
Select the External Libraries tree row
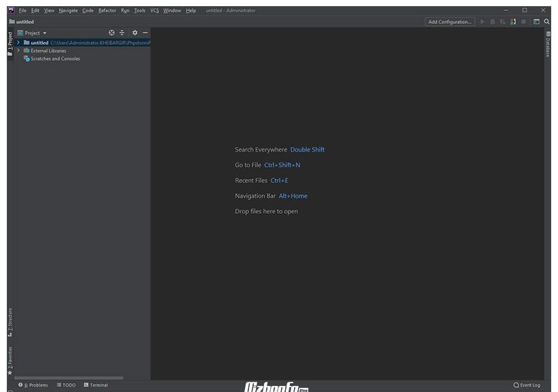82,50
